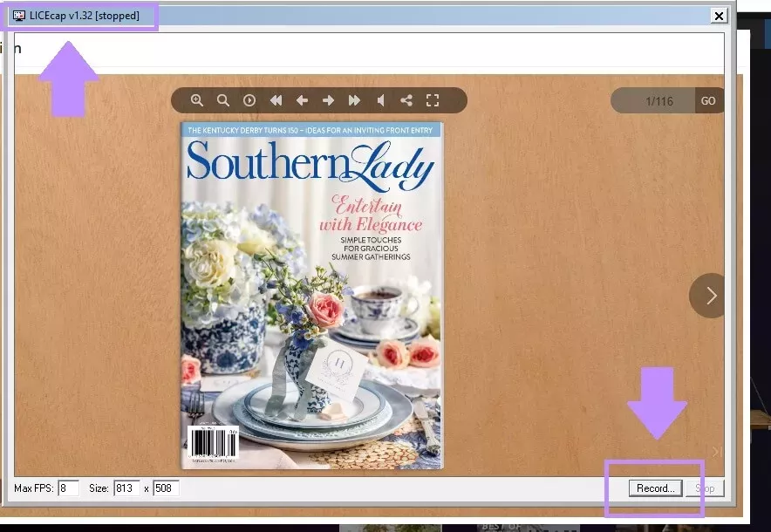Start auto flip with the circled play icon
Screen dimensions: 771x532
click(249, 100)
